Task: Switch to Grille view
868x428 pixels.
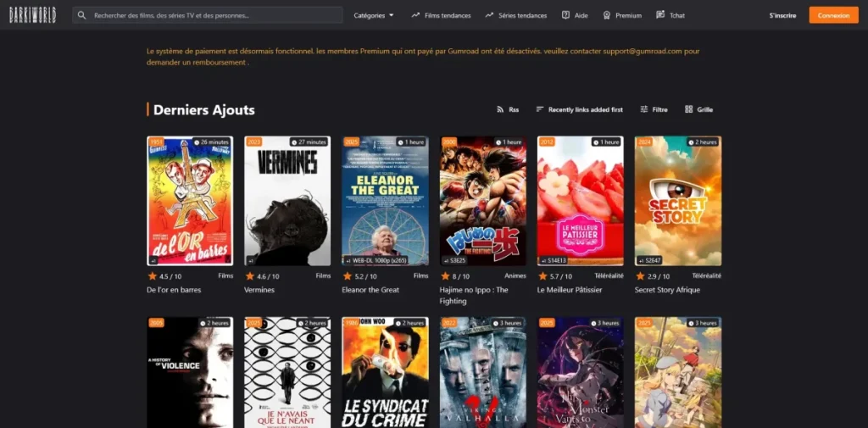Action: click(698, 109)
